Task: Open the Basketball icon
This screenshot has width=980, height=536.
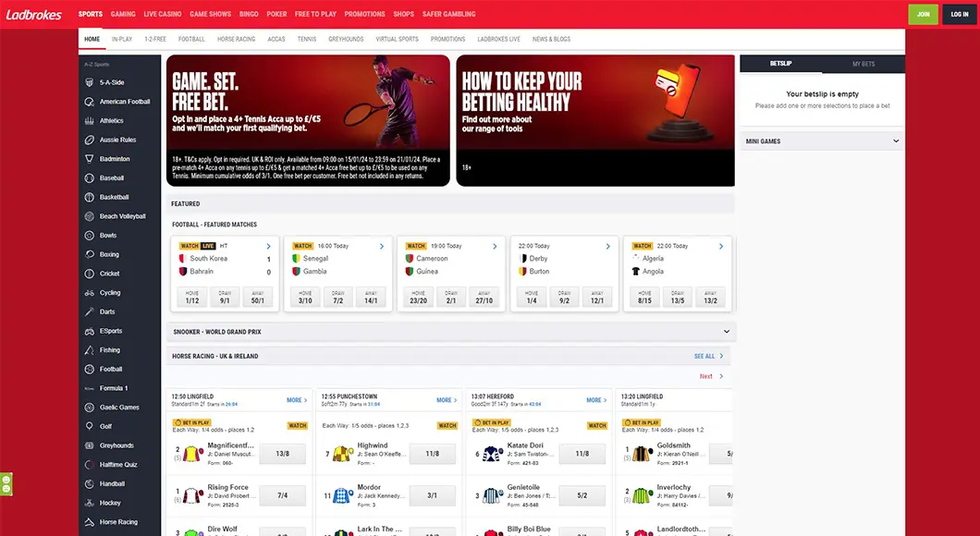Action: click(x=90, y=198)
